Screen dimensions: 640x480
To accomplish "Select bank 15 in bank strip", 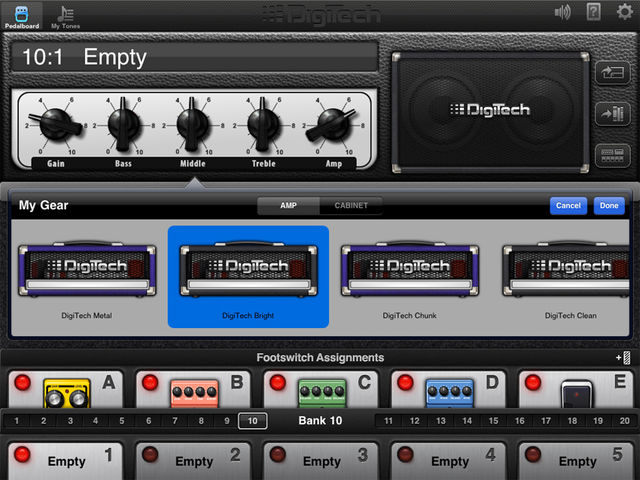I will click(x=493, y=421).
